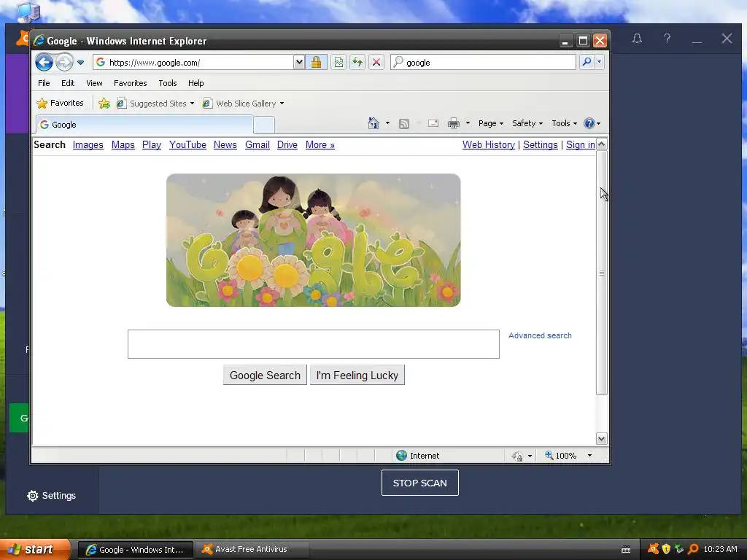Viewport: 747px width, 560px height.
Task: Open Settings gear in Avast window
Action: [x=52, y=496]
